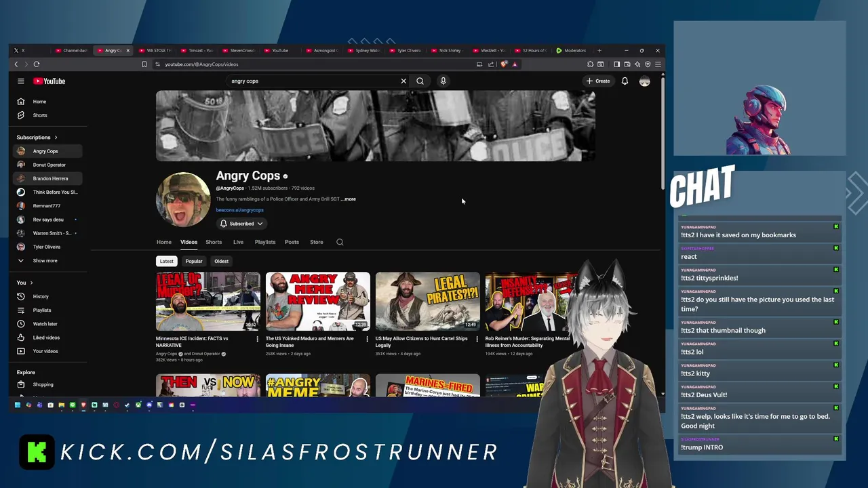Switch to channel Store tab
This screenshot has height=488, width=868.
[x=317, y=242]
